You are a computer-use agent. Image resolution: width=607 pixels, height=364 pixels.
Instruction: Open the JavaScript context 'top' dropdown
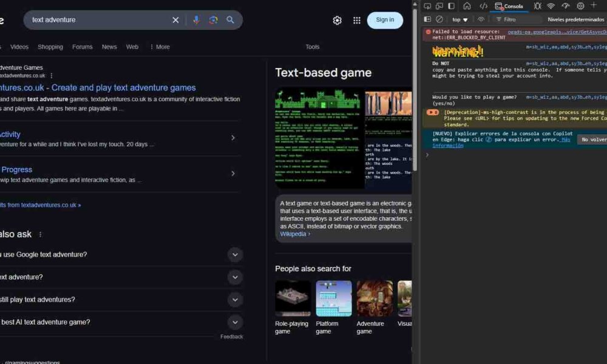(460, 20)
